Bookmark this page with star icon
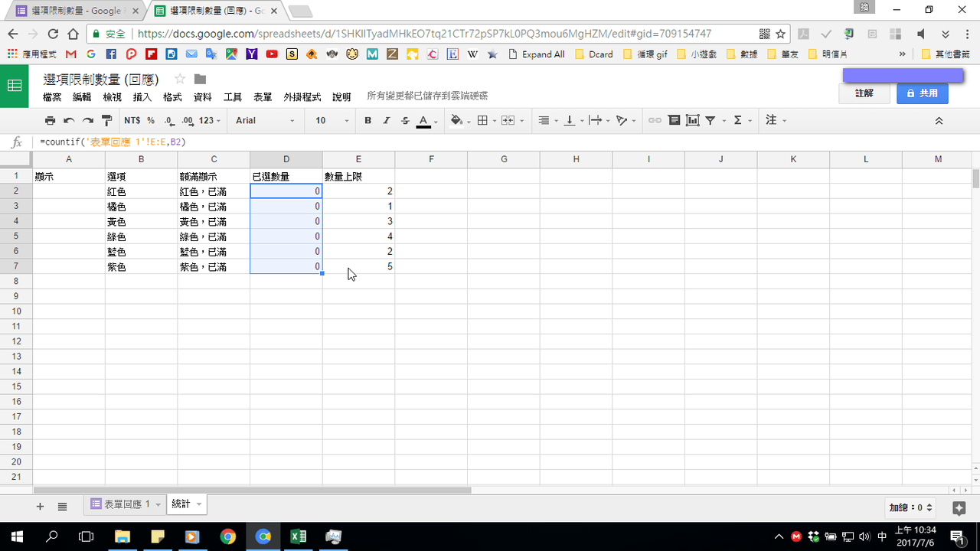 tap(781, 34)
